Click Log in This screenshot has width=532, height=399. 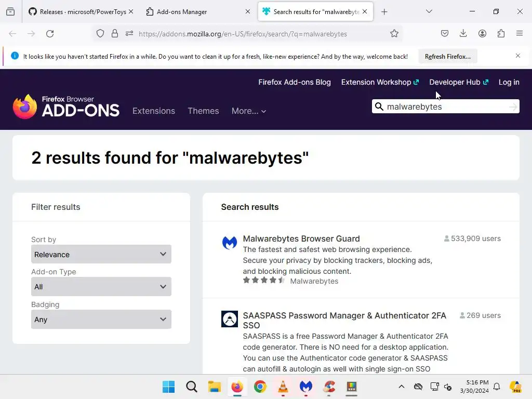pos(509,82)
